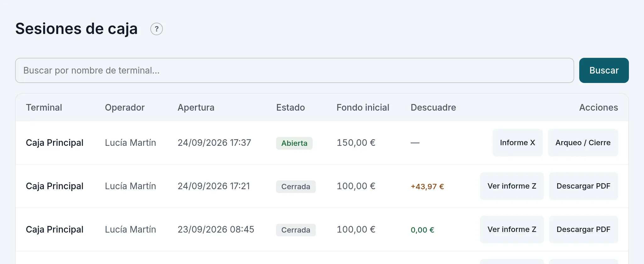Open the help question mark icon
Image resolution: width=644 pixels, height=264 pixels.
[x=157, y=29]
